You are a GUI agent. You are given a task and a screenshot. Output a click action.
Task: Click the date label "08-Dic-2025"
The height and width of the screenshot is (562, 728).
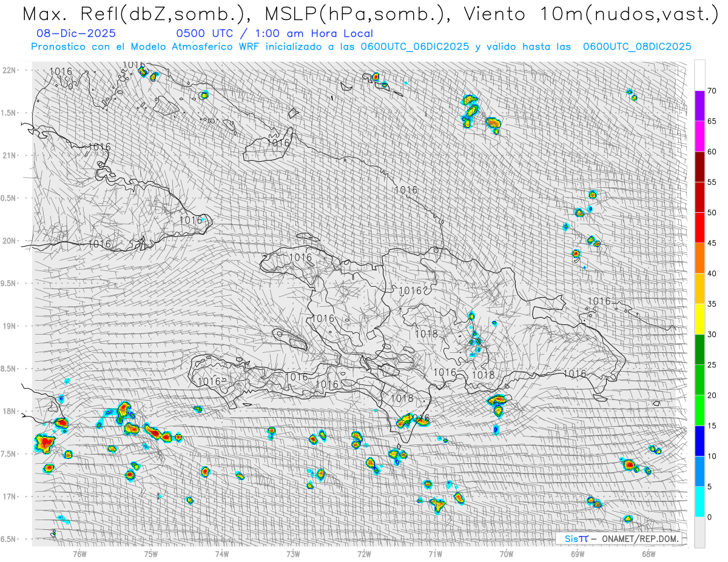pos(75,34)
